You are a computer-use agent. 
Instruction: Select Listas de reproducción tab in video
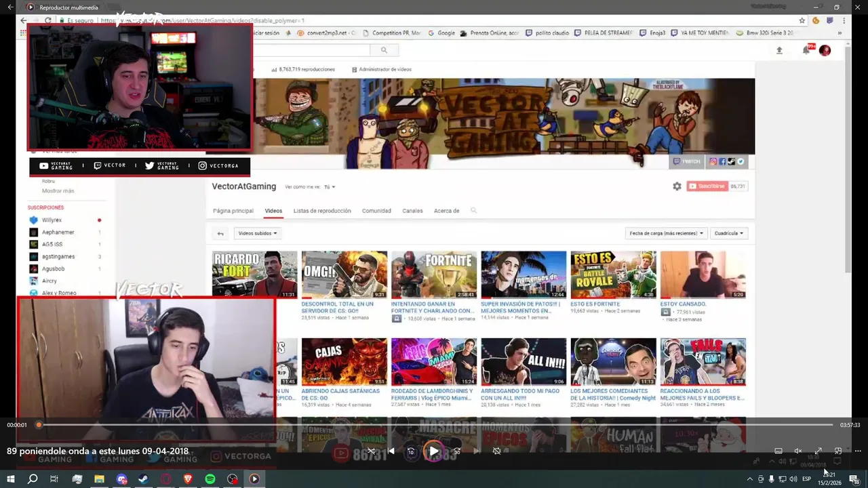322,211
